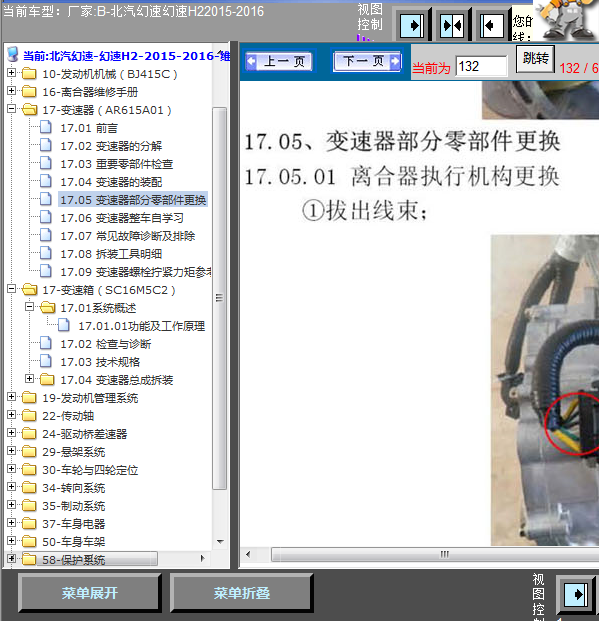Go to next page with 下一页
The width and height of the screenshot is (599, 621).
[367, 61]
